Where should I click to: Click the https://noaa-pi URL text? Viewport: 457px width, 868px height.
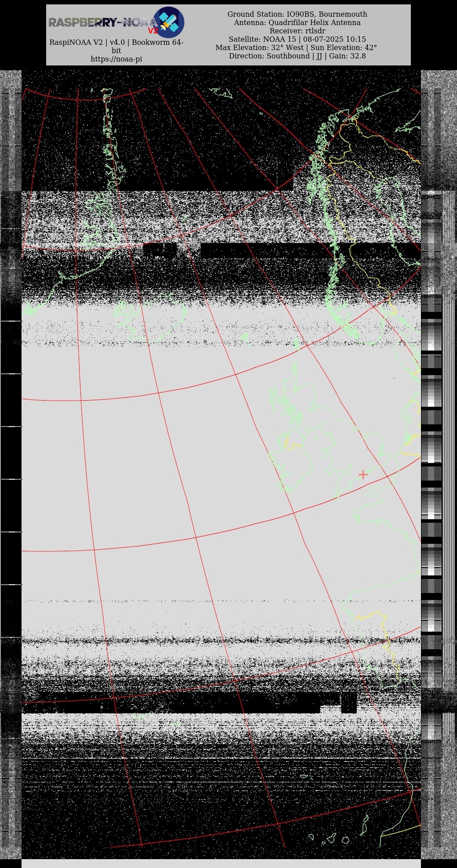(116, 59)
